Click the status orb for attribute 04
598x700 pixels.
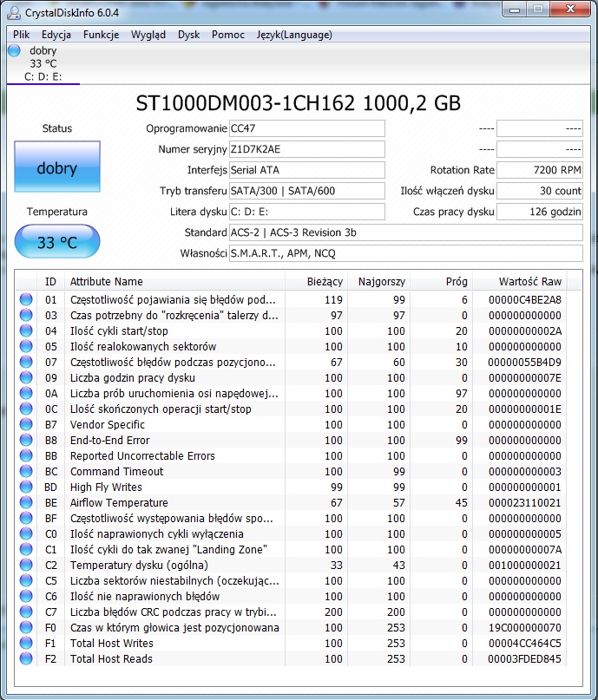26,330
